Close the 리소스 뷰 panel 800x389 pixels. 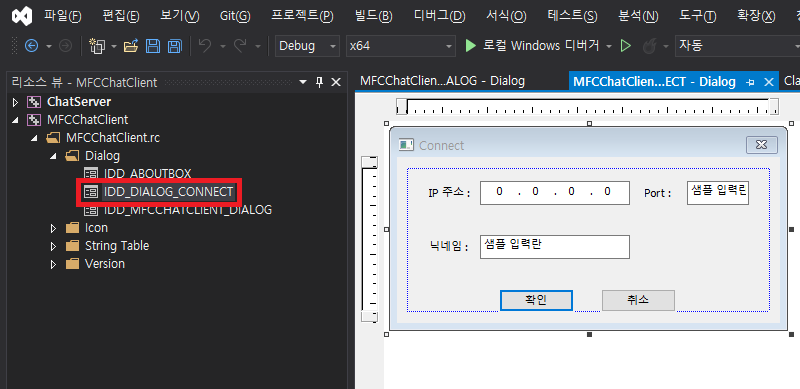click(336, 82)
